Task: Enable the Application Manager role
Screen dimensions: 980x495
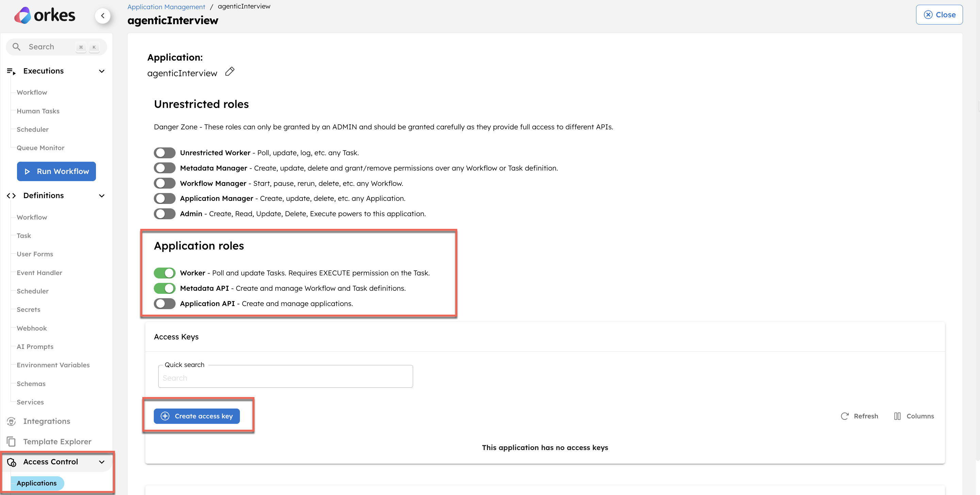Action: point(164,198)
